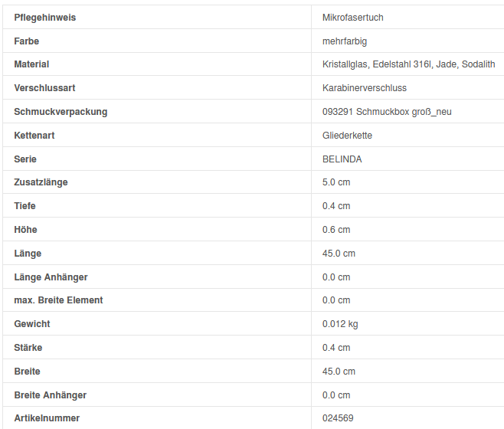The width and height of the screenshot is (504, 429).
Task: Select the 5.0 cm value
Action: [336, 182]
